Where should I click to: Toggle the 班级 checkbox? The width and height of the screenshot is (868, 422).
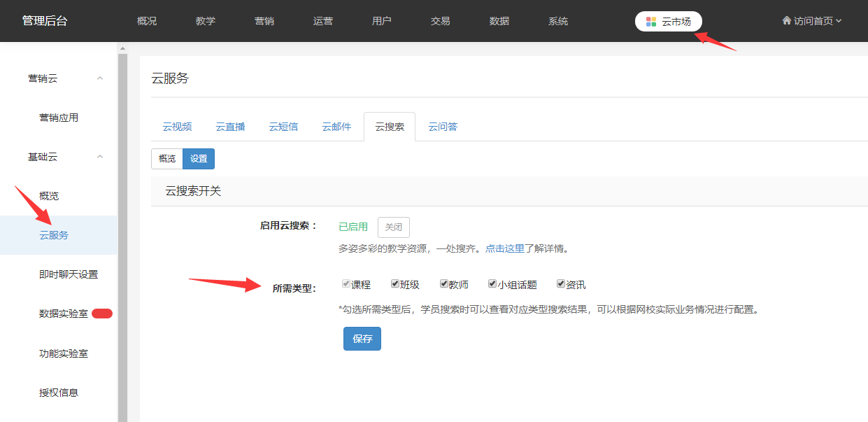click(x=395, y=284)
